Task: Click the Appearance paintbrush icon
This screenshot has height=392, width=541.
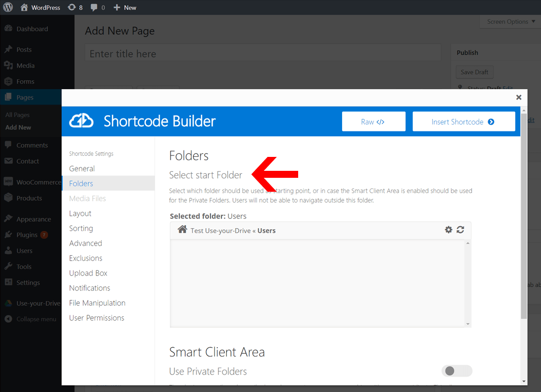Action: [x=8, y=219]
